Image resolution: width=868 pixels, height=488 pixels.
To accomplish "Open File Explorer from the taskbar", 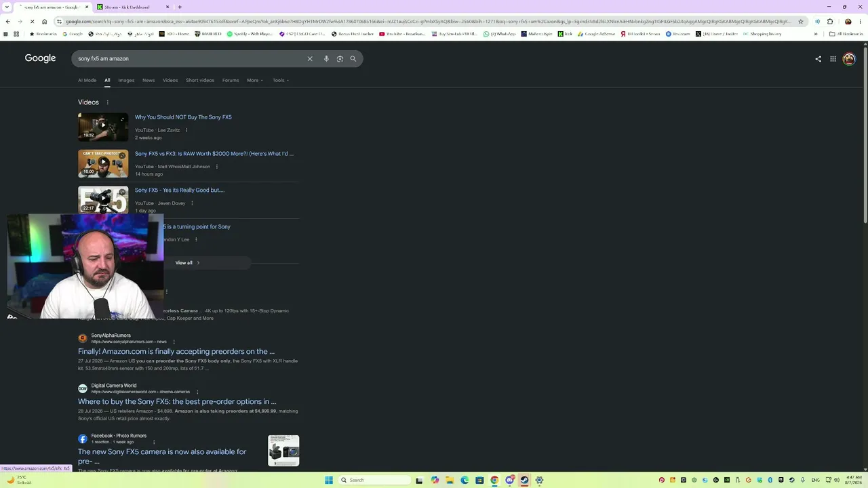I will tap(449, 480).
